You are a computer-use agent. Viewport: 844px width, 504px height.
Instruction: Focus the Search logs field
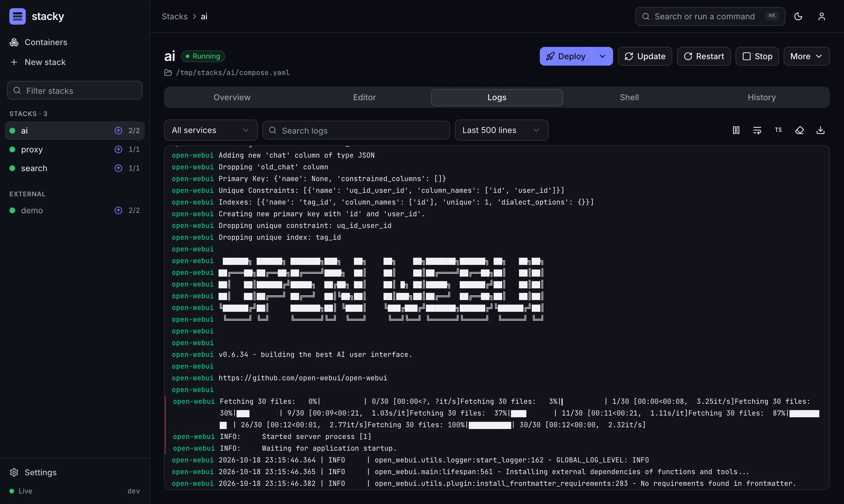356,130
